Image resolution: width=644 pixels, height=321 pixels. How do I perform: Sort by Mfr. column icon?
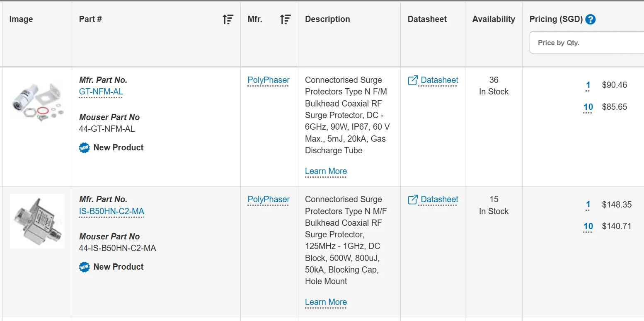coord(285,19)
